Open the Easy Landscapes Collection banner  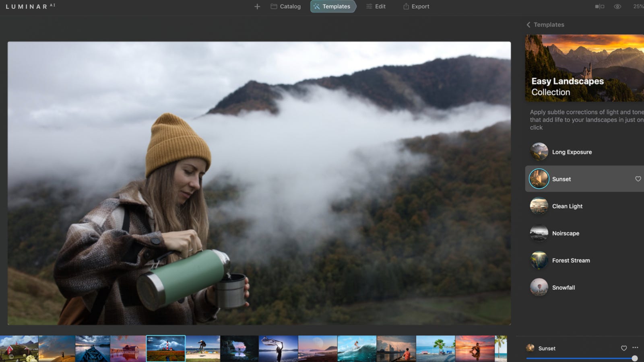click(584, 68)
